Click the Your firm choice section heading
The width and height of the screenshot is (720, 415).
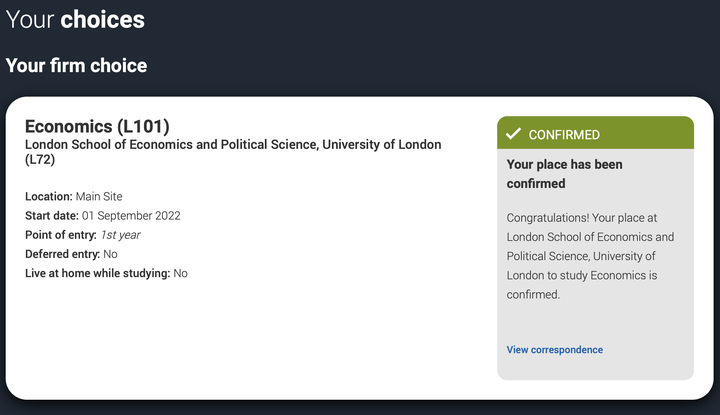[76, 66]
